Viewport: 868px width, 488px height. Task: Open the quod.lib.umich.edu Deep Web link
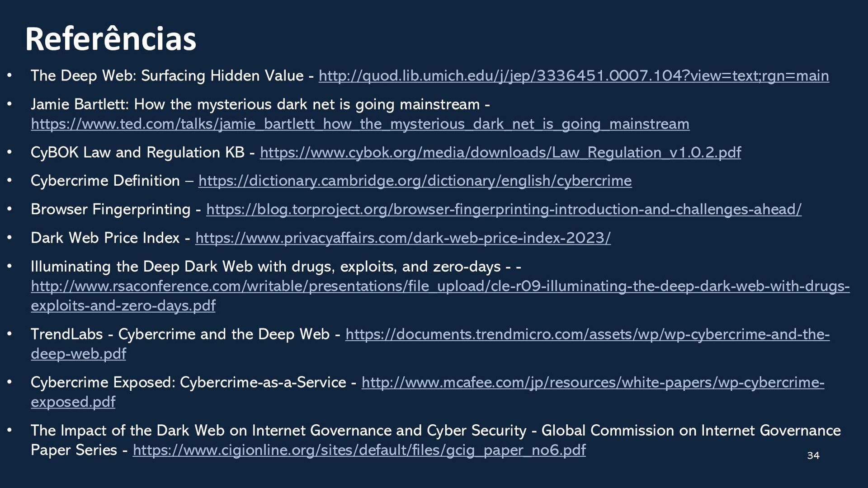pos(574,76)
